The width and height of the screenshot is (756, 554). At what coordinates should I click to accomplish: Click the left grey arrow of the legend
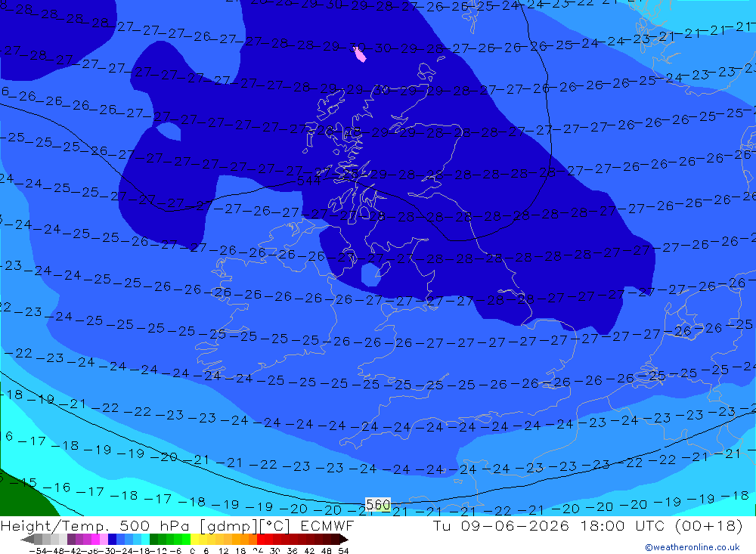(27, 540)
